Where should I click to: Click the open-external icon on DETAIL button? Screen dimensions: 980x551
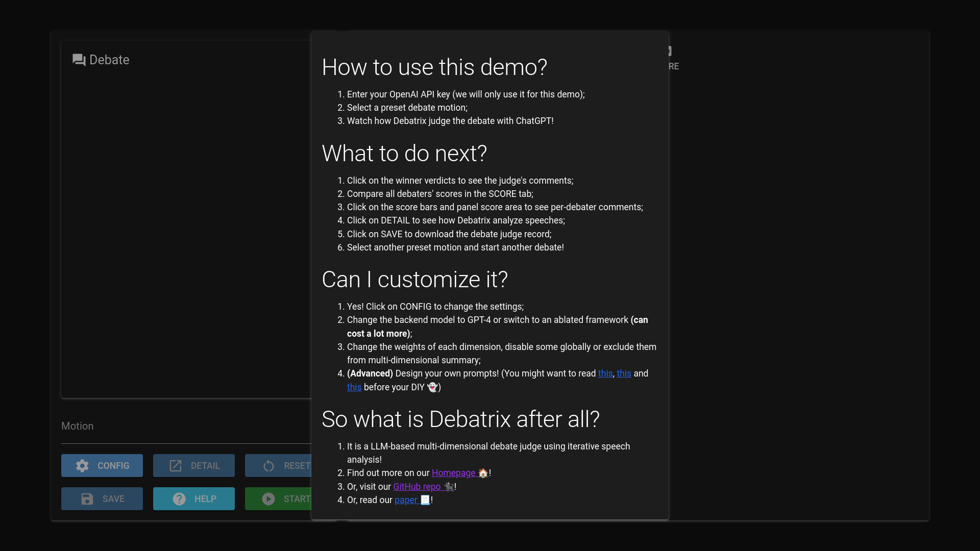point(176,466)
